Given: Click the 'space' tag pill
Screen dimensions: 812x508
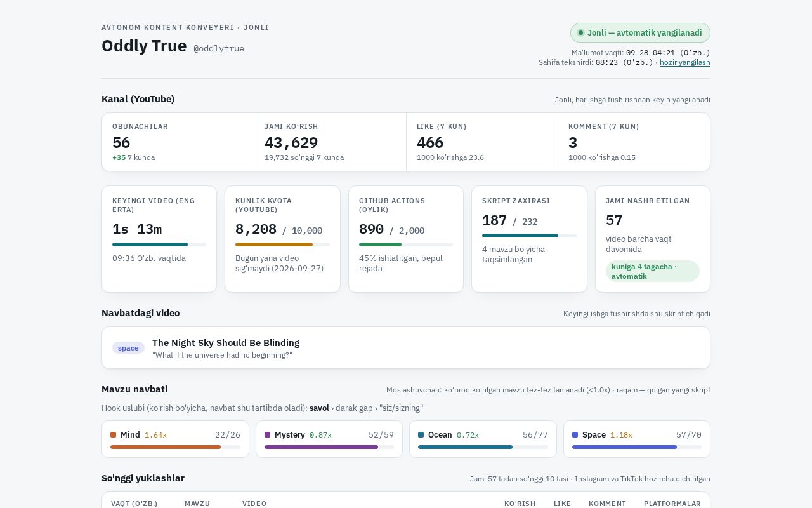Looking at the screenshot, I should pyautogui.click(x=128, y=348).
